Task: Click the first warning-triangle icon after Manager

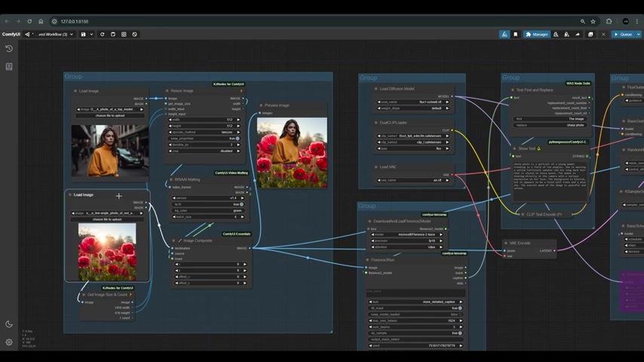Action: [x=556, y=35]
